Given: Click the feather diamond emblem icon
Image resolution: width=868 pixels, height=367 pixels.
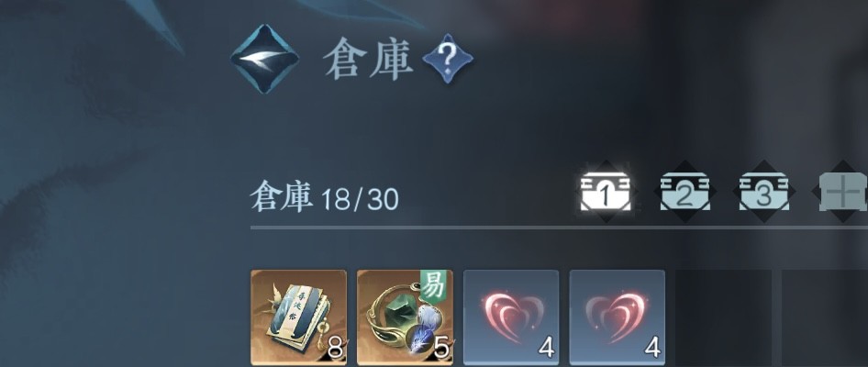Looking at the screenshot, I should (264, 59).
